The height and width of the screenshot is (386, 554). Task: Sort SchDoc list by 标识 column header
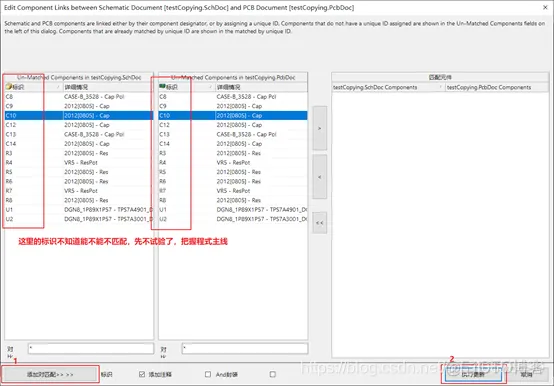point(34,87)
